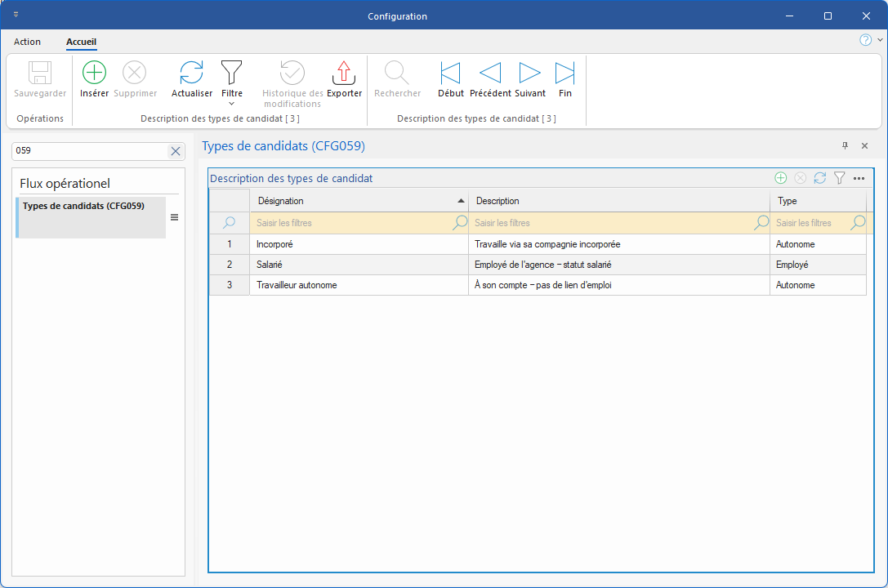
Task: Click the grid header delete icon
Action: pyautogui.click(x=801, y=178)
